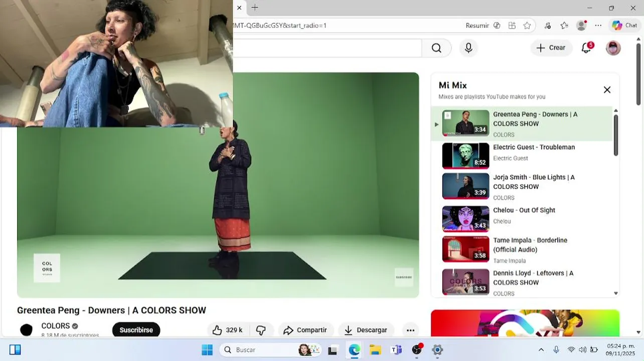Image resolution: width=644 pixels, height=361 pixels.
Task: Click the Descargar download button
Action: (x=366, y=330)
